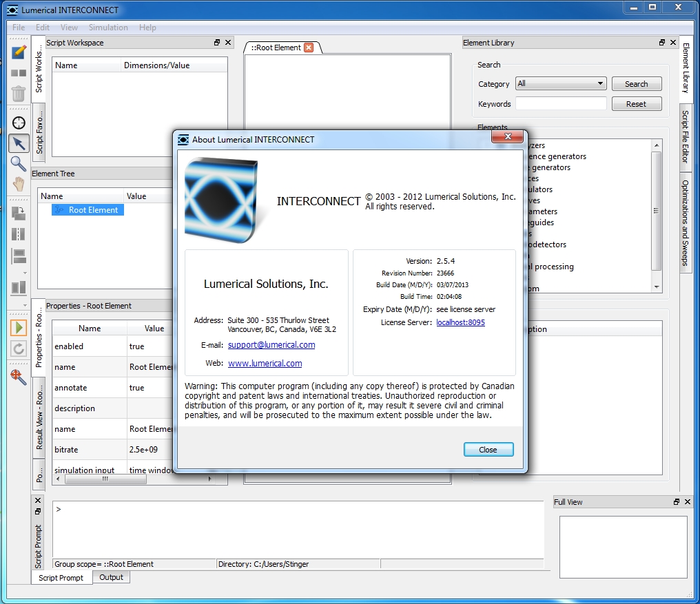700x604 pixels.
Task: Close the Element Library panel
Action: pos(673,43)
